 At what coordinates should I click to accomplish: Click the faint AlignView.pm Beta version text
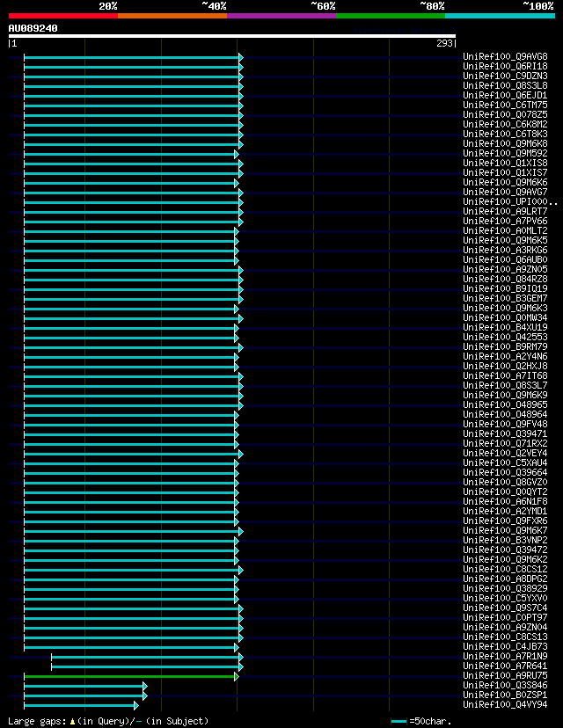(403, 30)
